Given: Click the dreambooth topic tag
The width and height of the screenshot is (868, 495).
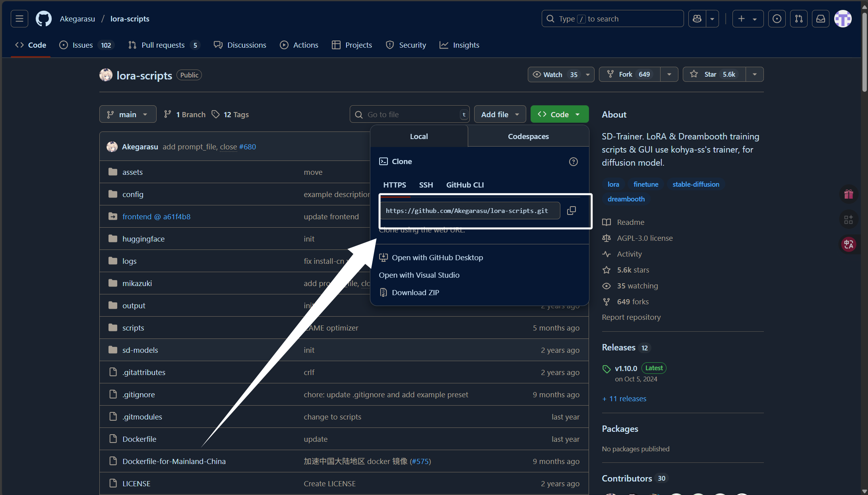Looking at the screenshot, I should [x=626, y=199].
